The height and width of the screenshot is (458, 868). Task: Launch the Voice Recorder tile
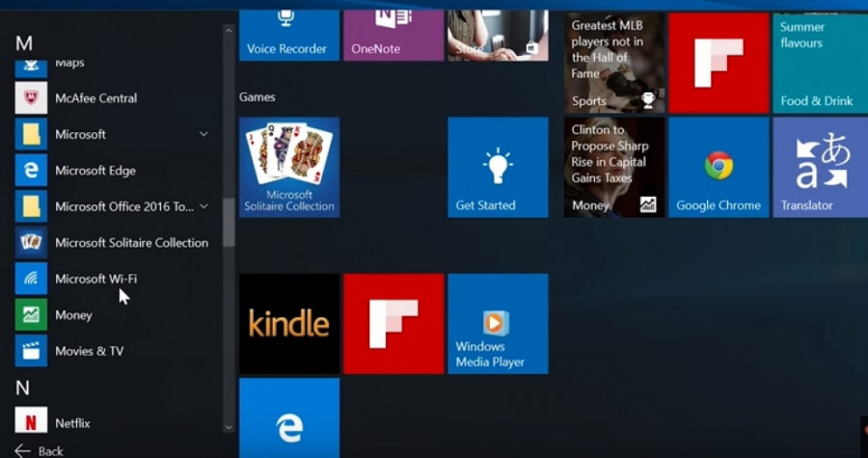tap(289, 35)
